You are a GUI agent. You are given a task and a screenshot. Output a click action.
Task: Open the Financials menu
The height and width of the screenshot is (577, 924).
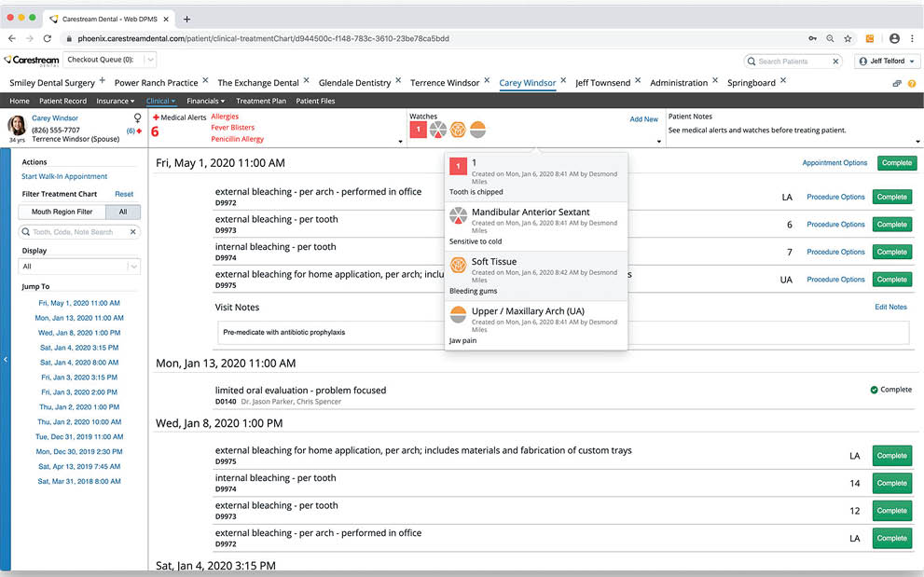tap(205, 101)
